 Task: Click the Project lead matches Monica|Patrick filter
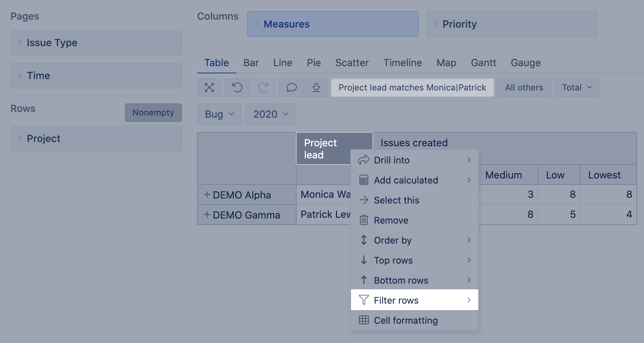pos(412,88)
